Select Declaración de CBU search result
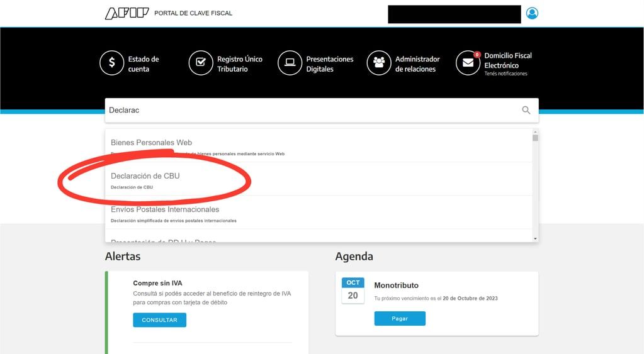This screenshot has width=644, height=354. [319, 179]
